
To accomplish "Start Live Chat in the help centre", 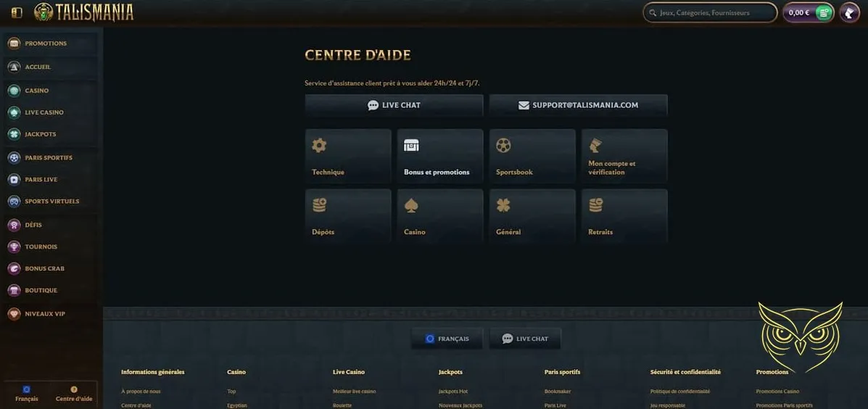I will (x=394, y=105).
